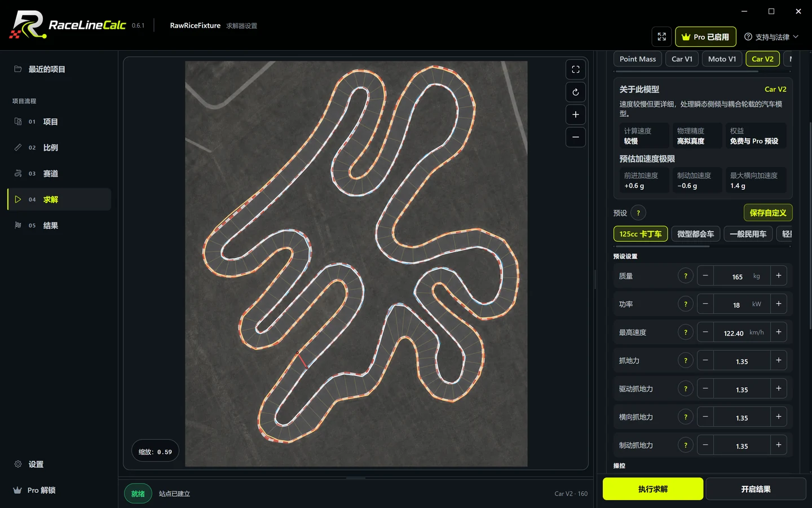Select the Car V1 model tab

coord(682,59)
